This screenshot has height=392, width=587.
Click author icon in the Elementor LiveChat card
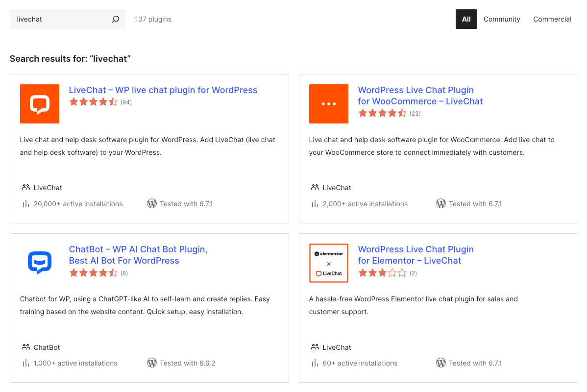tap(315, 347)
